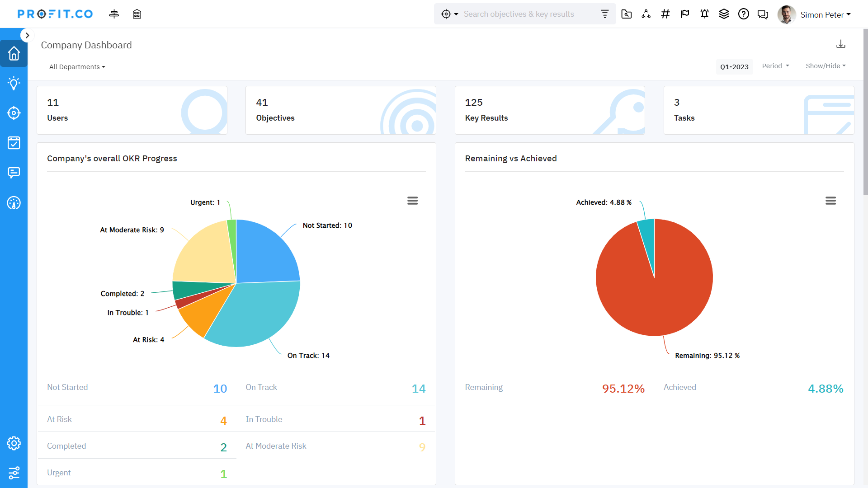The width and height of the screenshot is (868, 488).
Task: Open the performance gauge icon in the sidebar
Action: 14,203
